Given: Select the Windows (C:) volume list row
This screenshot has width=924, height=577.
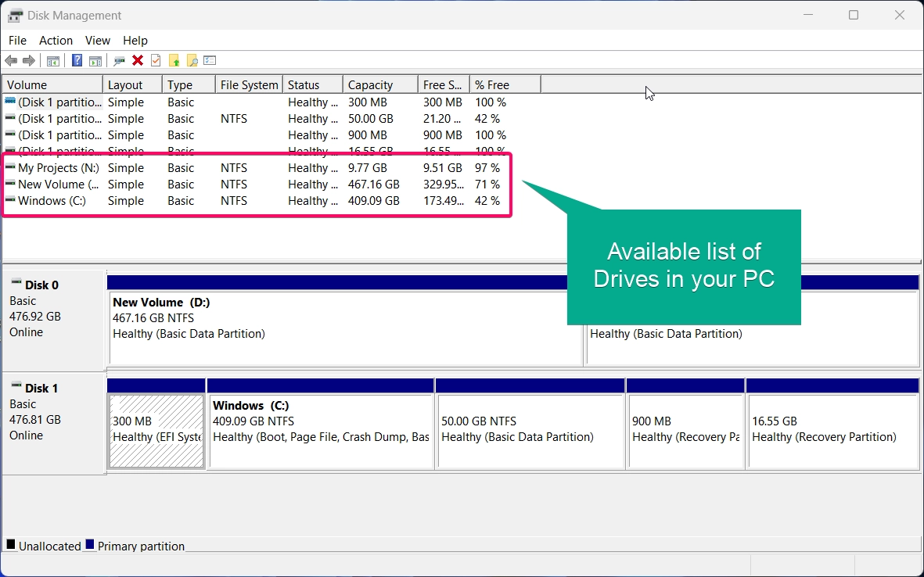Looking at the screenshot, I should coord(257,201).
